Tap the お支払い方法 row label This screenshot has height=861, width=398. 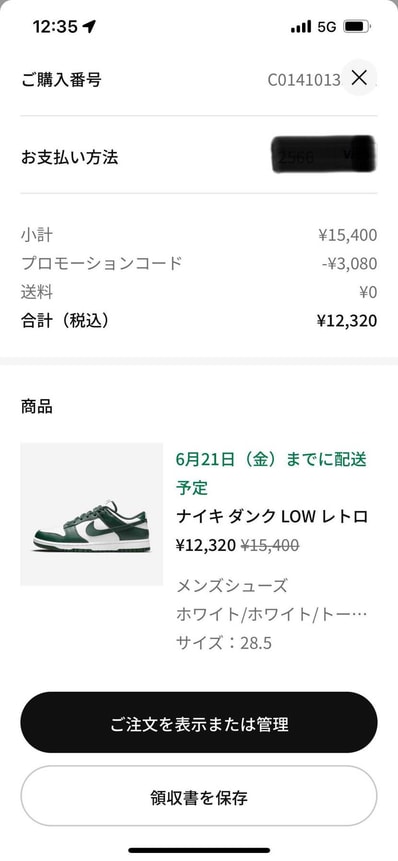(x=69, y=158)
